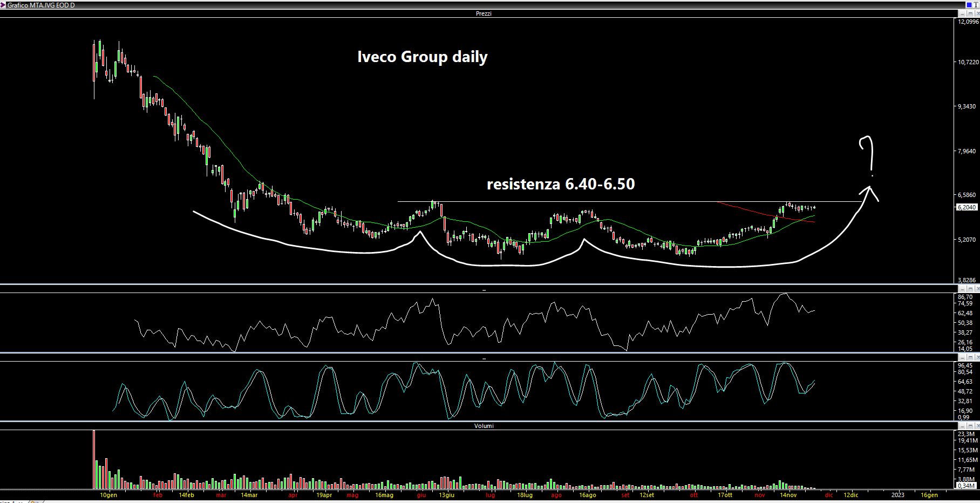Click the 3,8286 price axis value
This screenshot has width=980, height=503.
(x=967, y=281)
